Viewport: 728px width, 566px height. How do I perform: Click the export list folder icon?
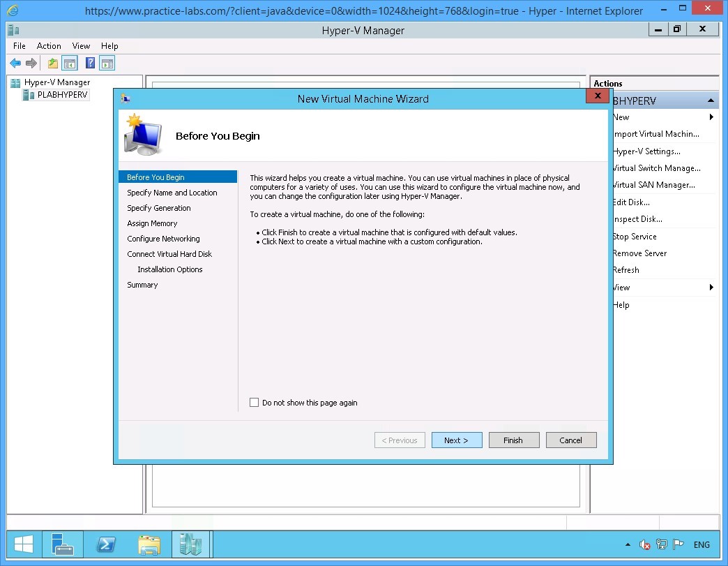point(52,63)
